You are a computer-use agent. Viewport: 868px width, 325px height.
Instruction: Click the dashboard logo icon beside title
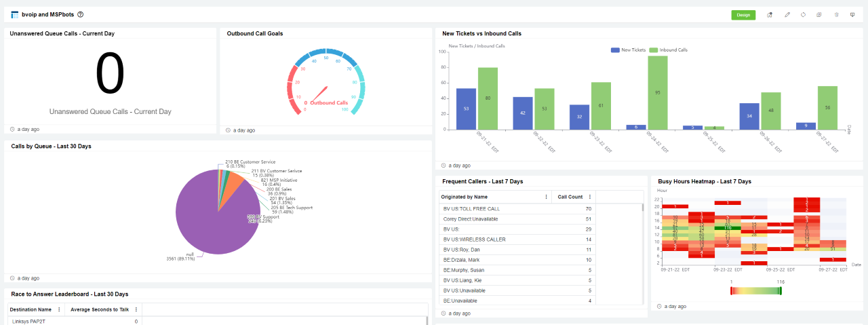(x=15, y=14)
